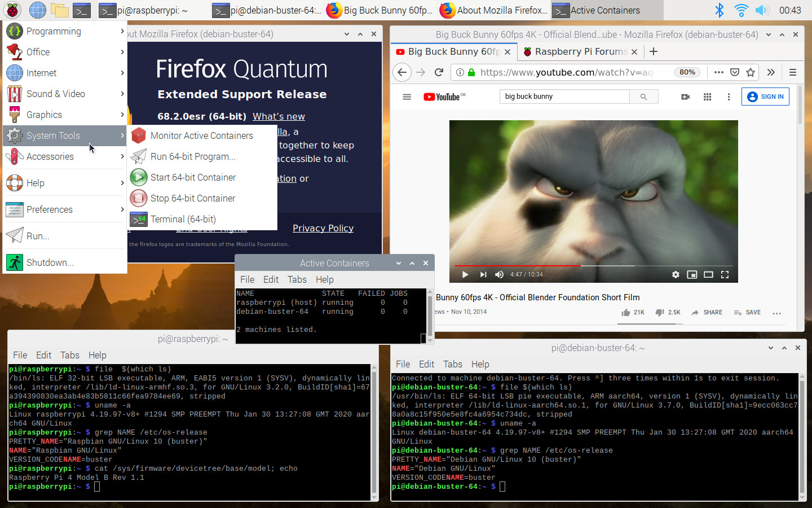Mute the YouTube player volume
The image size is (812, 508).
coord(499,275)
